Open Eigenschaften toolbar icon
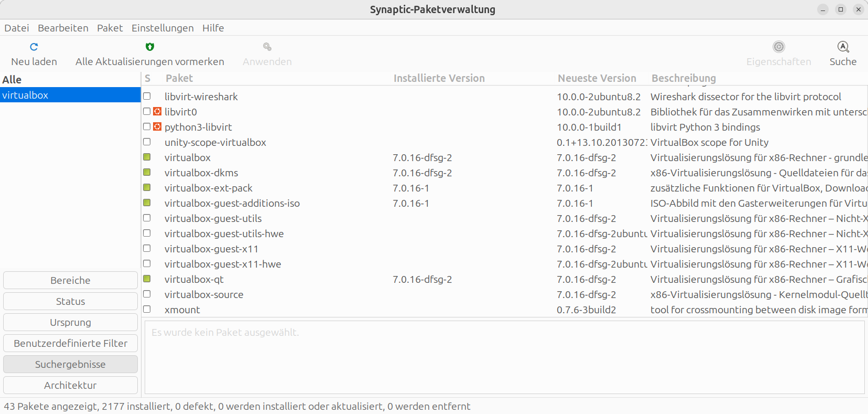 click(779, 47)
